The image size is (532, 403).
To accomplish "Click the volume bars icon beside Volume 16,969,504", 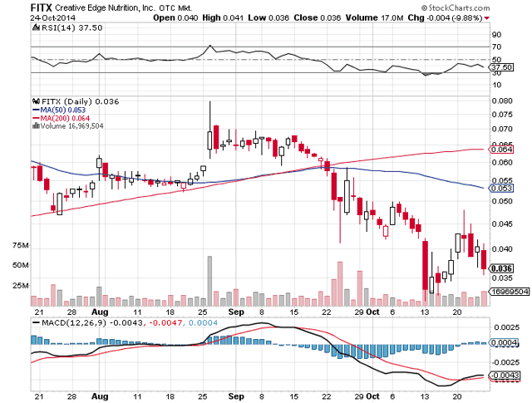I will tap(36, 125).
